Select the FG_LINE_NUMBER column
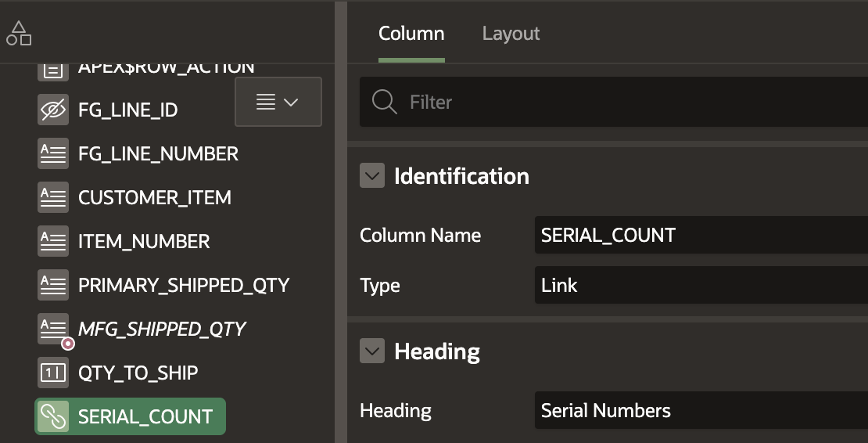 click(x=158, y=153)
